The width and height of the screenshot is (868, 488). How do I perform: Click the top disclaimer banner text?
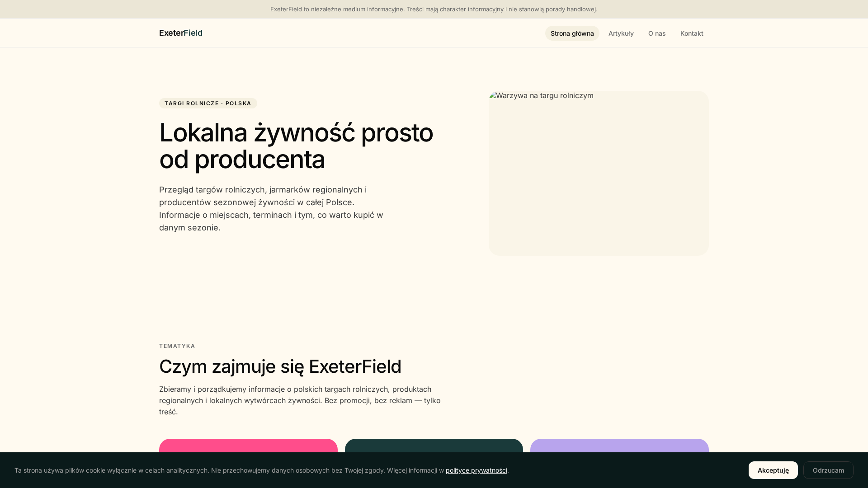point(434,9)
